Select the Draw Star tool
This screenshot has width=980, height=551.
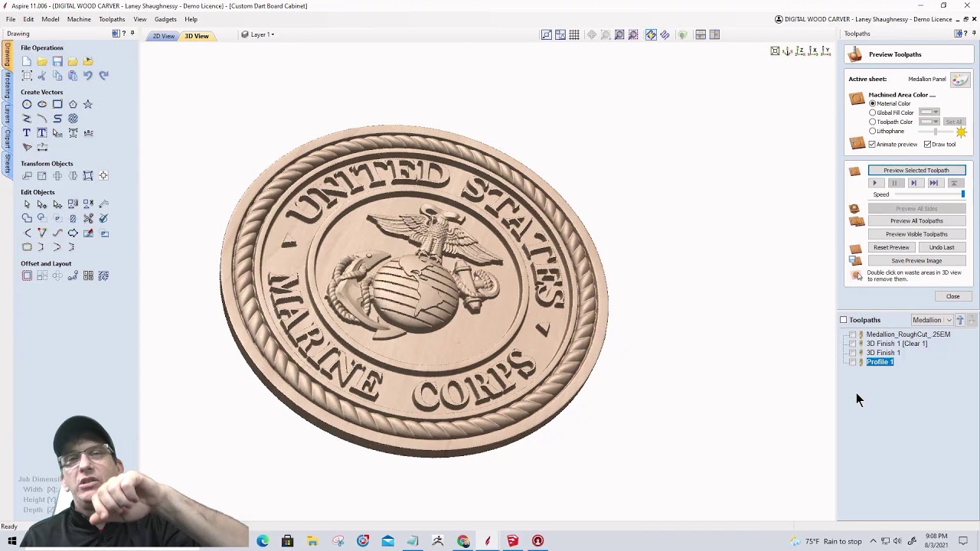88,105
